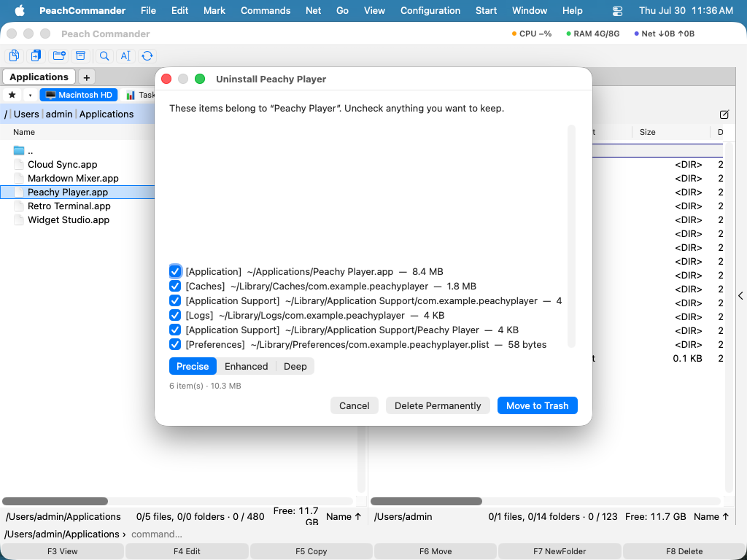Uncheck the [Preferences] plist item
747x560 pixels.
pos(175,344)
